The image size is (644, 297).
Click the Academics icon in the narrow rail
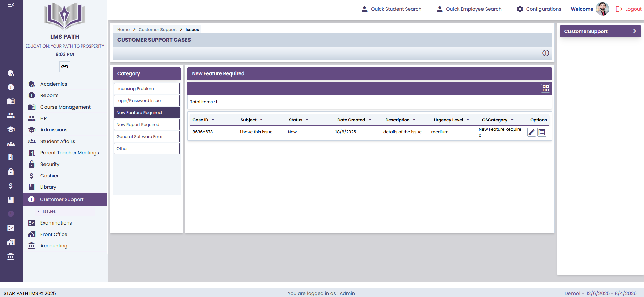pos(11,73)
